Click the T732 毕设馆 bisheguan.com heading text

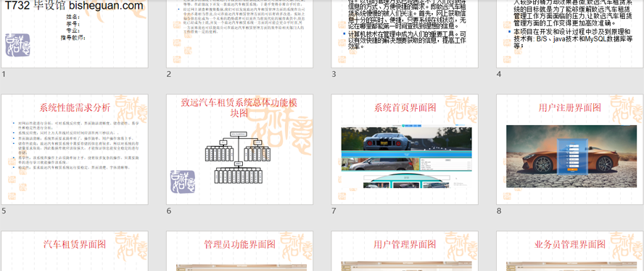point(74,5)
